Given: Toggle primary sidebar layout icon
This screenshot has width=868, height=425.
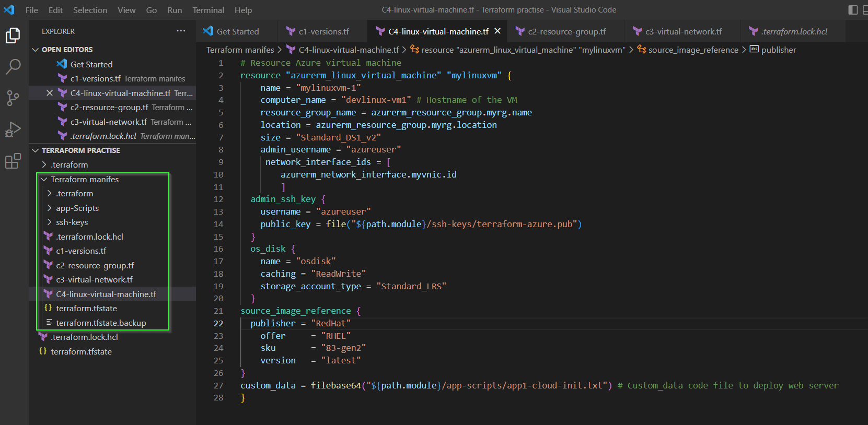Looking at the screenshot, I should (x=853, y=10).
